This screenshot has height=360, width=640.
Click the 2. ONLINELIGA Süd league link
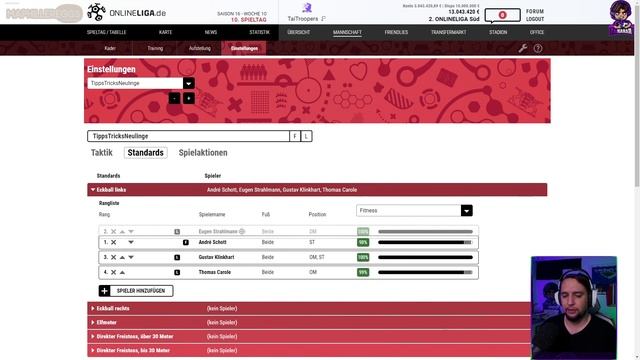454,19
